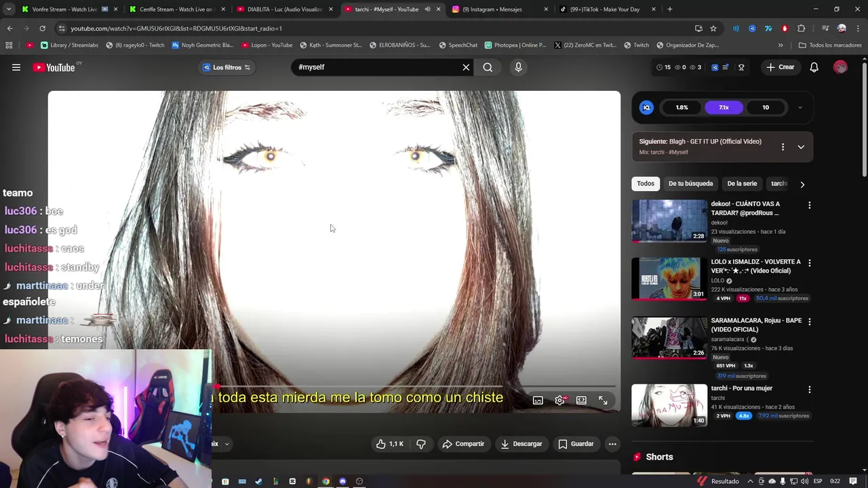Clear the #myself search text

tap(466, 67)
